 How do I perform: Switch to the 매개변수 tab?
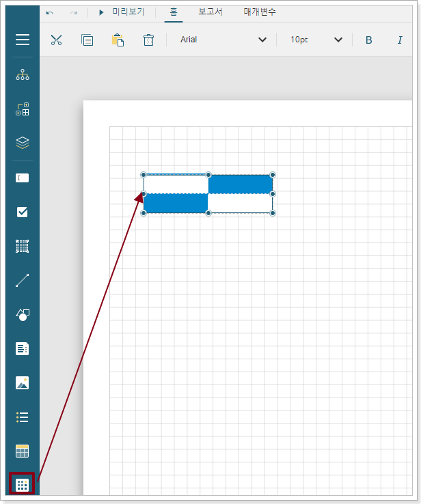point(260,12)
